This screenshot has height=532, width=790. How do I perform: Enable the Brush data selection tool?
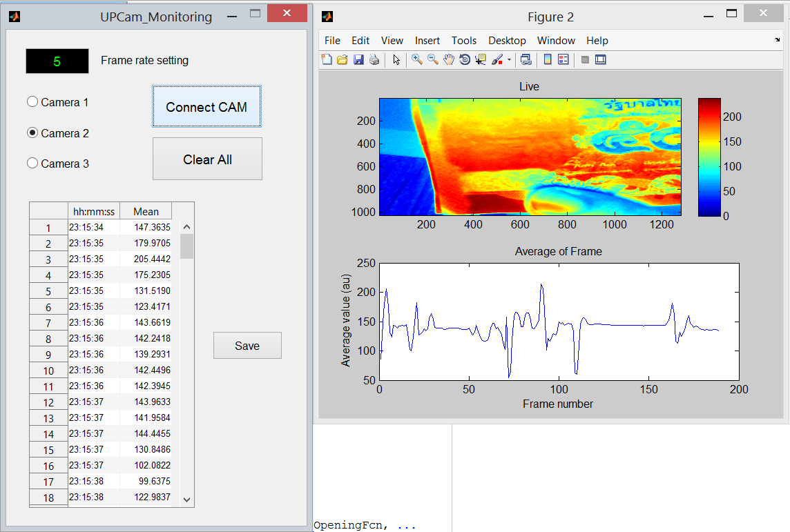[x=499, y=59]
